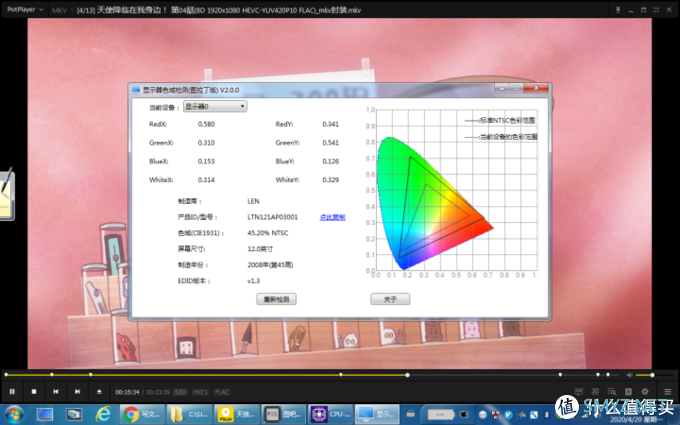This screenshot has height=425, width=680.
Task: Toggle 360° video mode icon
Action: [x=579, y=392]
